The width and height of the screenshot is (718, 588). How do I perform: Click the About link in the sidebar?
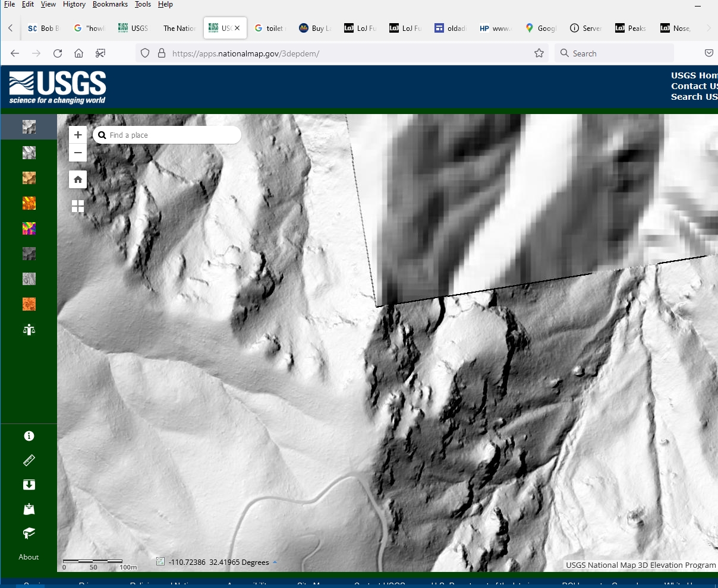(x=29, y=557)
